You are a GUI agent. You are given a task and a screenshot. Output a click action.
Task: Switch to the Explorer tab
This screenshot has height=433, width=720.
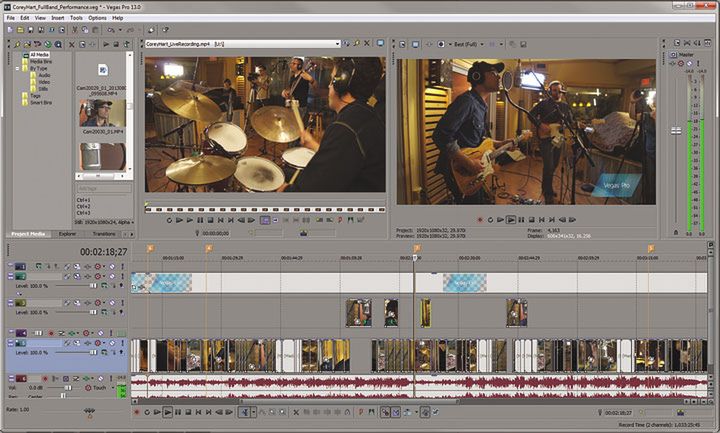point(67,233)
